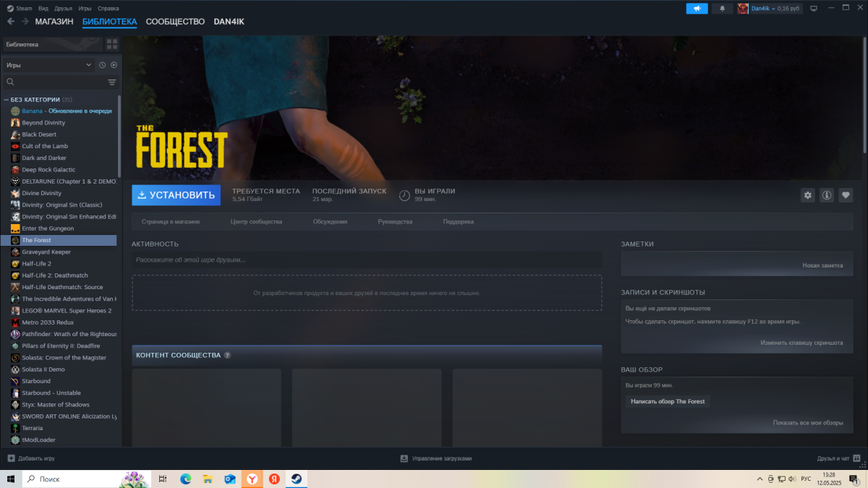868x488 pixels.
Task: Switch to Big Picture mode monitor icon
Action: tap(814, 8)
